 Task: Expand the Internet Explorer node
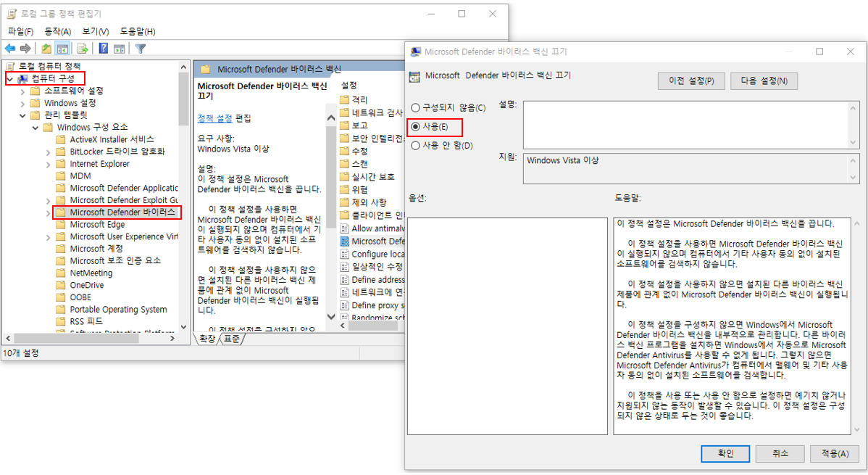pos(48,165)
